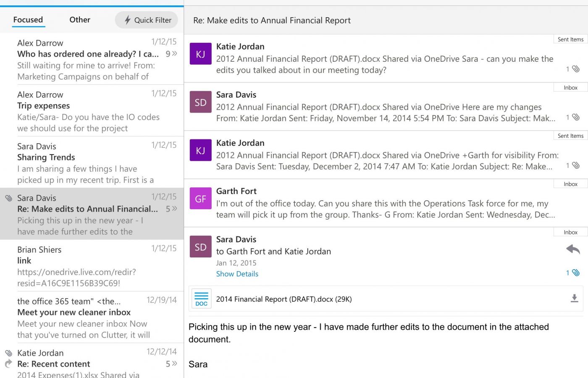Viewport: 588px width, 378px height.
Task: Switch to the Focused tab
Action: (x=28, y=20)
